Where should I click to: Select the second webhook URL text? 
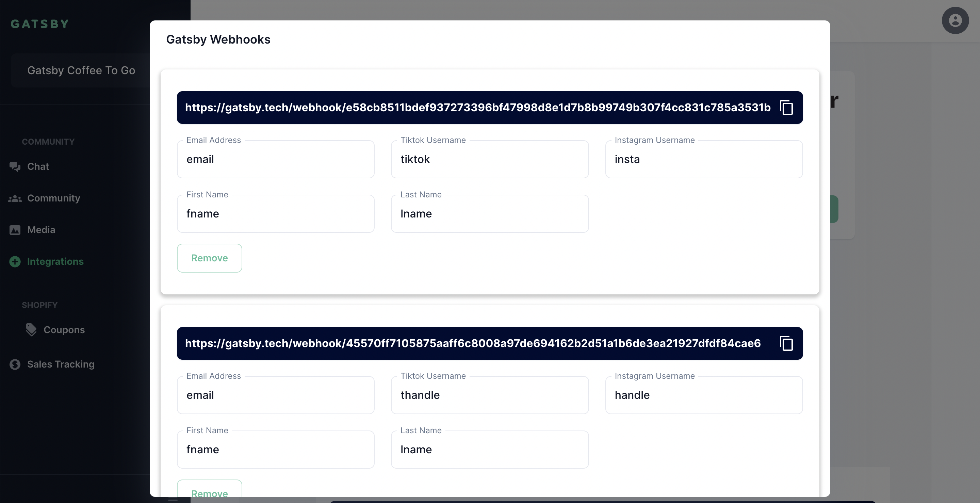coord(473,344)
